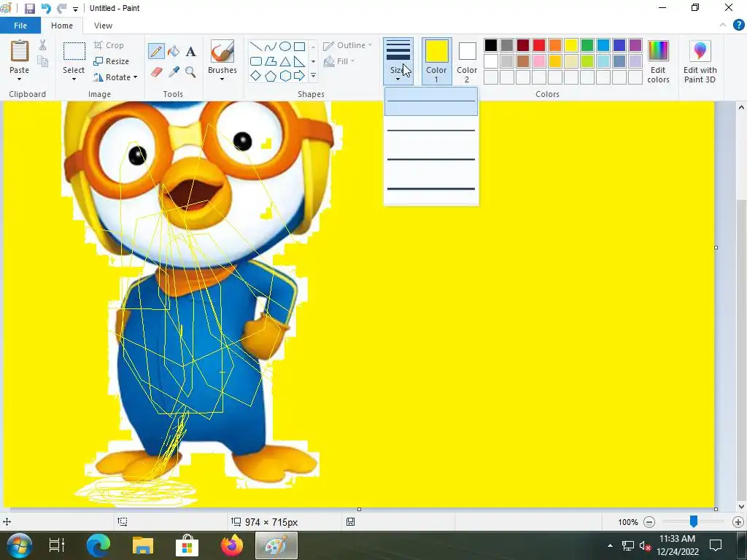Open the File menu
Screen dimensions: 747x560
20,26
